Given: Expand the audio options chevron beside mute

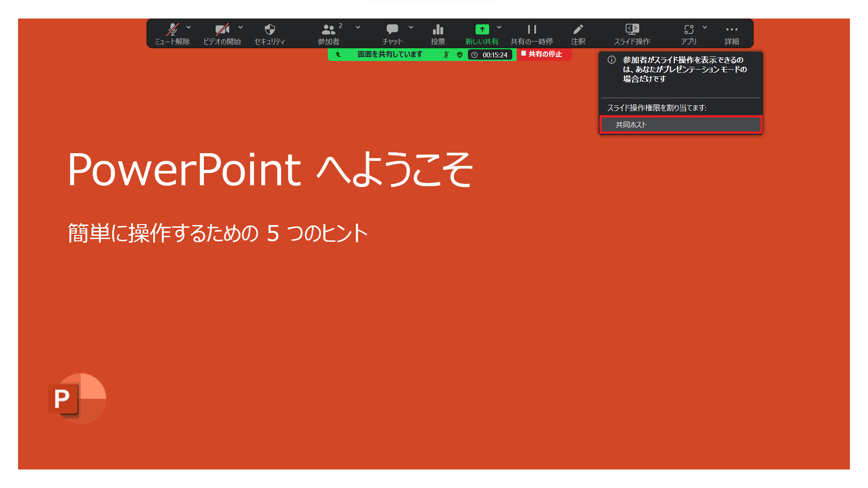Looking at the screenshot, I should pyautogui.click(x=189, y=28).
